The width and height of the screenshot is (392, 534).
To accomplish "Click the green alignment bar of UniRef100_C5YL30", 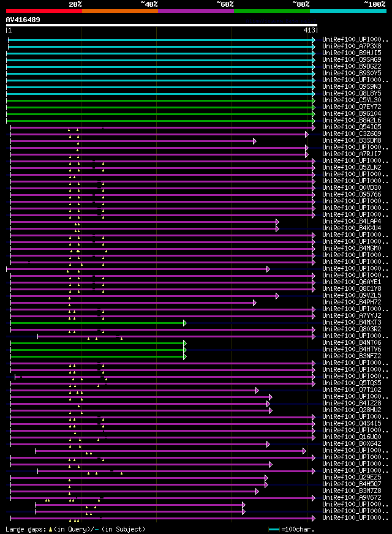I will click(159, 100).
